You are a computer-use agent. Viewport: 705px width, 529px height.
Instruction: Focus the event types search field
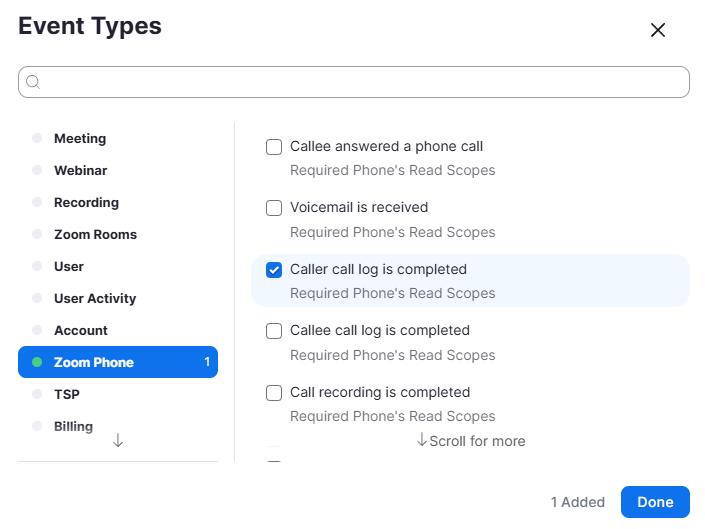pyautogui.click(x=360, y=82)
